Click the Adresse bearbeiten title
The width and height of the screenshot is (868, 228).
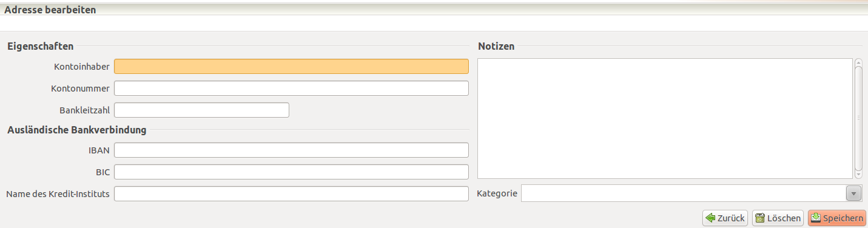click(x=50, y=10)
